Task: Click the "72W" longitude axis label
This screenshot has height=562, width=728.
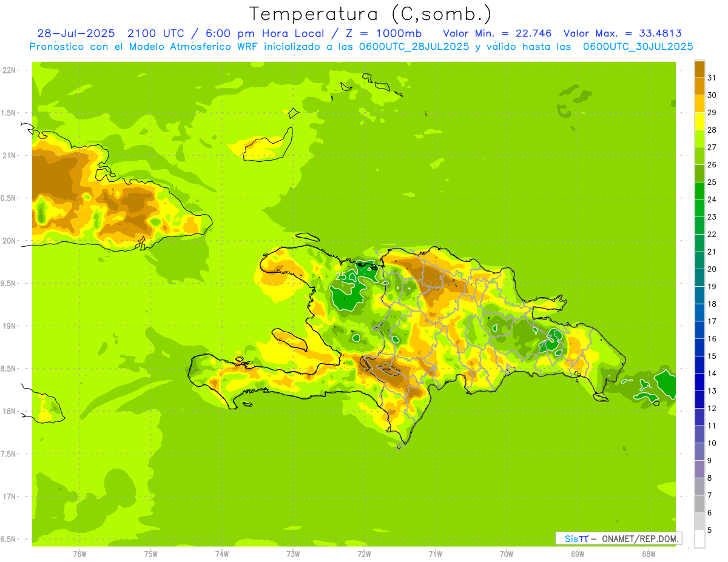Action: point(364,554)
